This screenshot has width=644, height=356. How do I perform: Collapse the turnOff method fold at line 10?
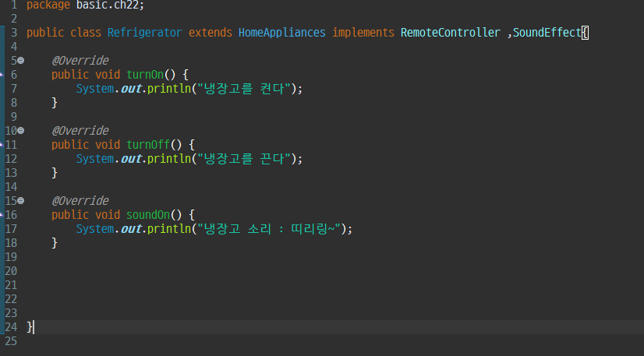[x=20, y=131]
